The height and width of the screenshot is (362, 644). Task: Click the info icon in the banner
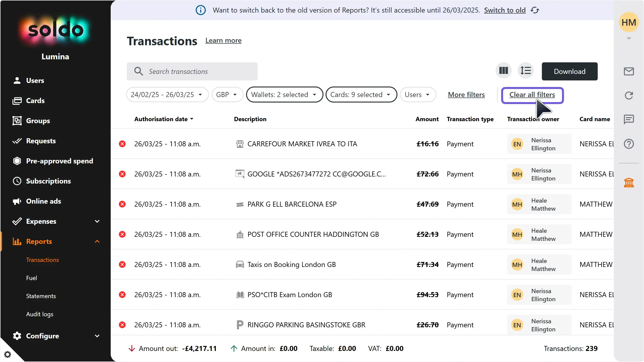tap(200, 10)
